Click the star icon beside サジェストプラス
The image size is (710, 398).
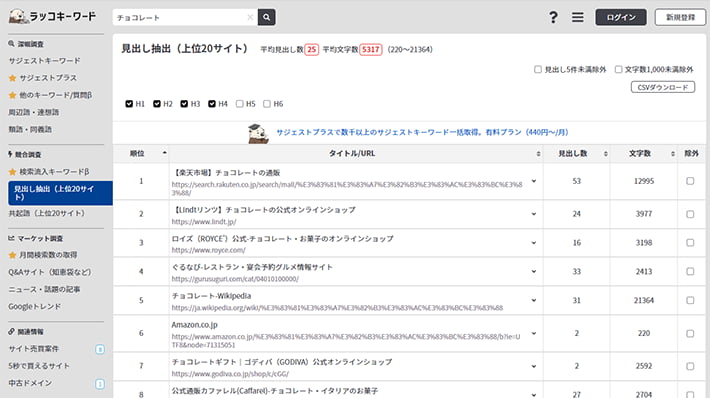(13, 78)
